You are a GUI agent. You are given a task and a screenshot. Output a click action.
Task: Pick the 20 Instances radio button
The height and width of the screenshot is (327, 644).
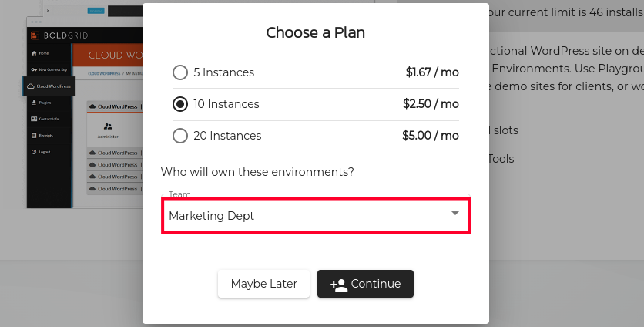click(x=180, y=136)
